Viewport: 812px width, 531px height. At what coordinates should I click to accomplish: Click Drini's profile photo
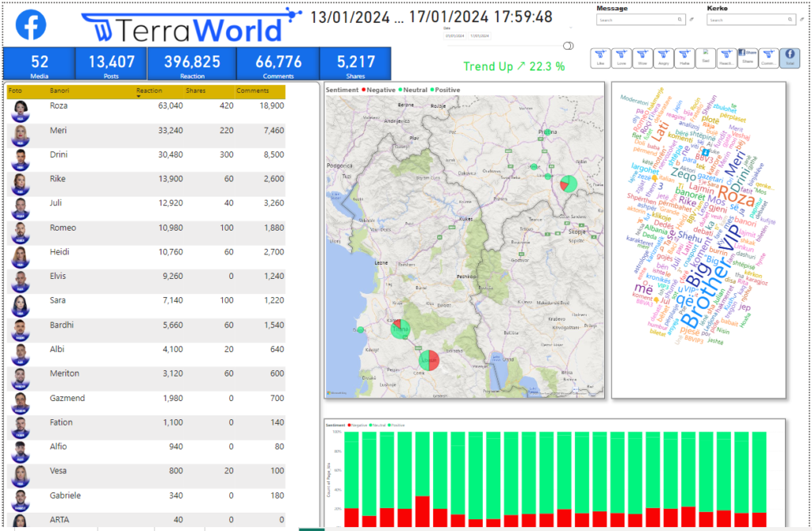21,160
